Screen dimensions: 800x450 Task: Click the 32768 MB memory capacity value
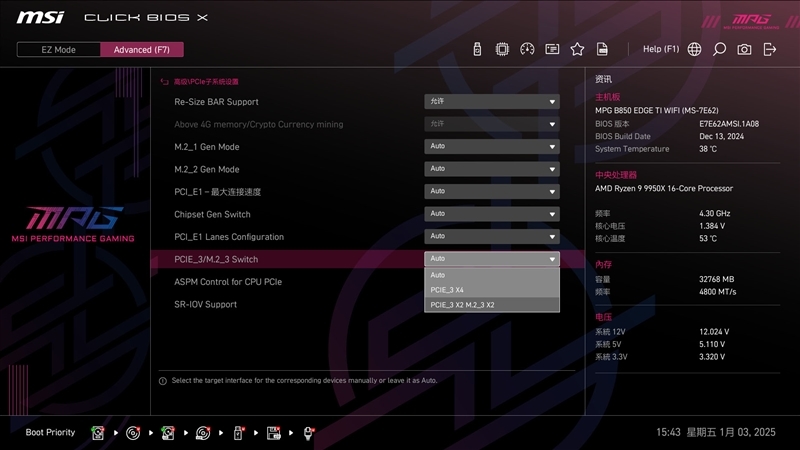716,279
